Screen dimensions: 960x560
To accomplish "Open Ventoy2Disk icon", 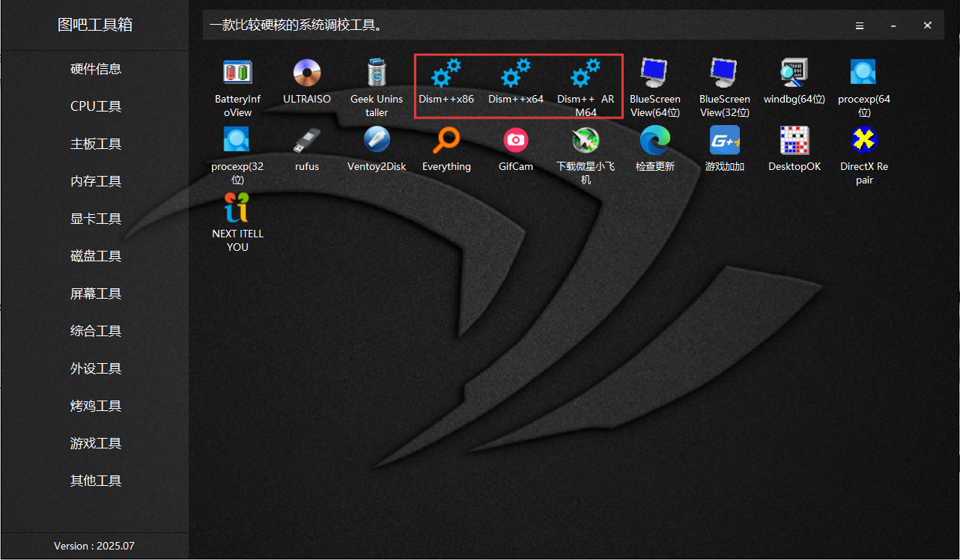I will tap(377, 140).
